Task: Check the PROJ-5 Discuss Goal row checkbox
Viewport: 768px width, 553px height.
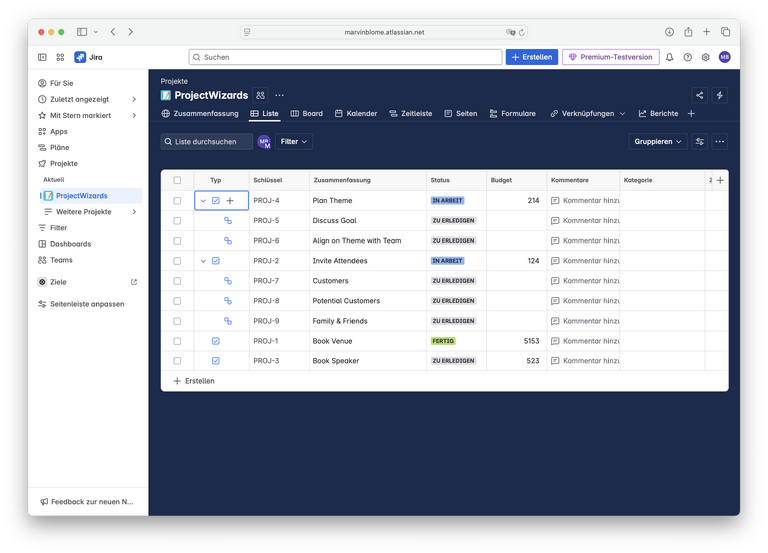Action: 177,221
